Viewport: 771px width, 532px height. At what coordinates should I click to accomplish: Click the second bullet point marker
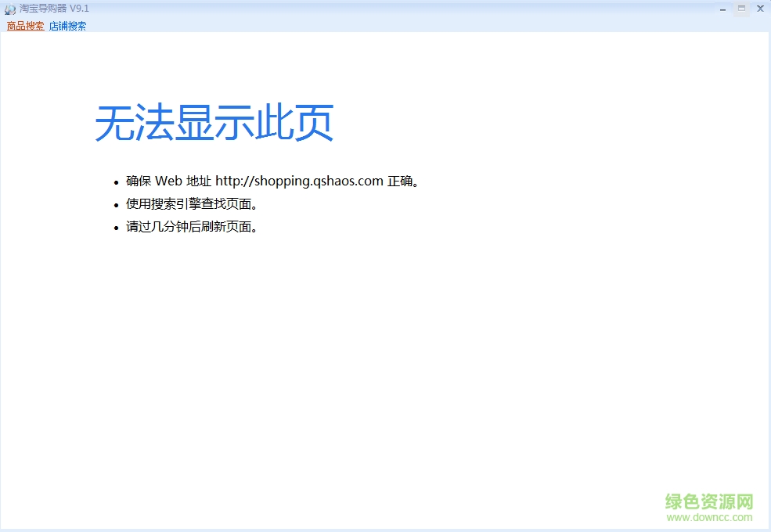coord(116,203)
